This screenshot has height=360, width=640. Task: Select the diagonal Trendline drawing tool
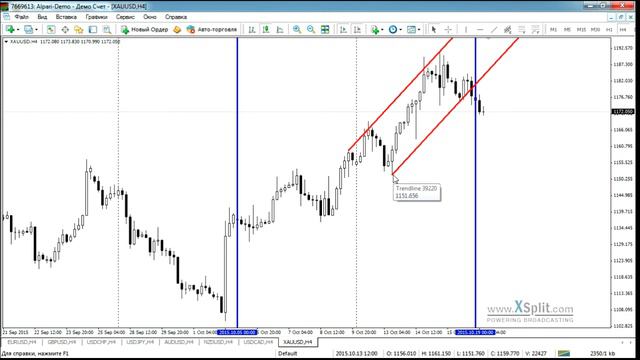click(494, 29)
